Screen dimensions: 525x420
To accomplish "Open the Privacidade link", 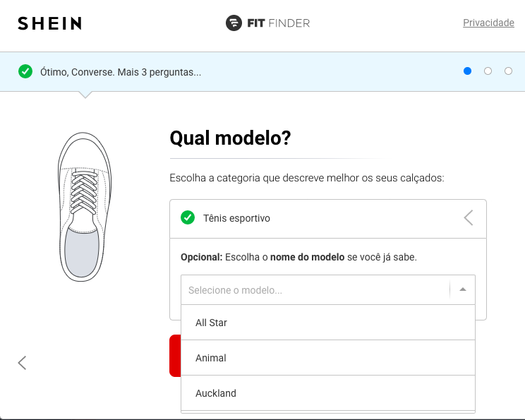I will [x=488, y=23].
